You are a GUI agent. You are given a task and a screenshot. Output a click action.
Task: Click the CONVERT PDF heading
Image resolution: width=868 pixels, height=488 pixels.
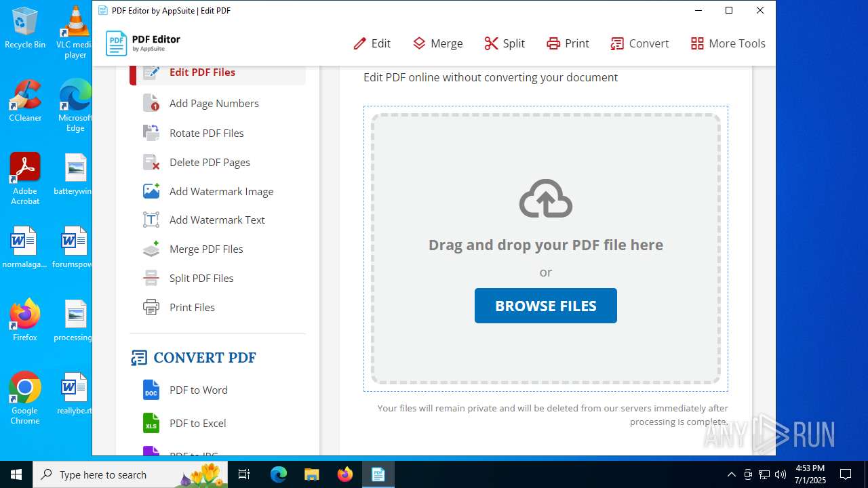(x=205, y=358)
